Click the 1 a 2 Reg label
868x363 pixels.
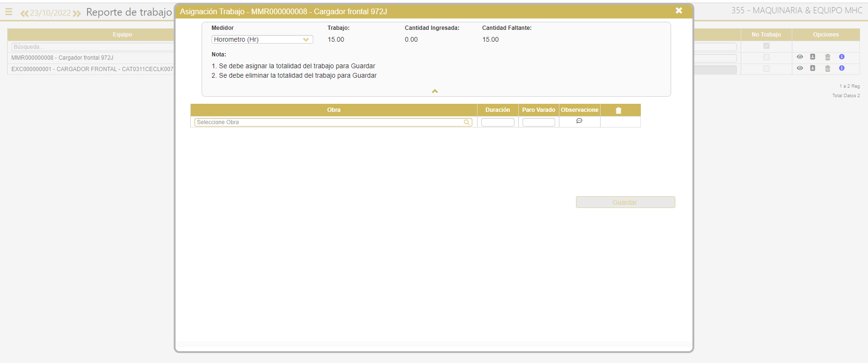pyautogui.click(x=850, y=86)
